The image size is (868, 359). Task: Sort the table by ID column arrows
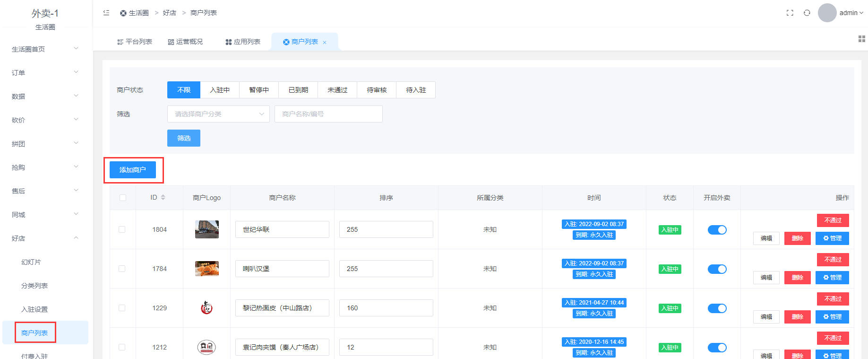[163, 197]
